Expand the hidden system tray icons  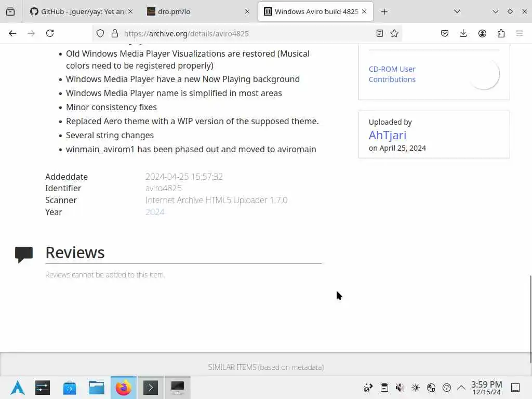pyautogui.click(x=461, y=388)
